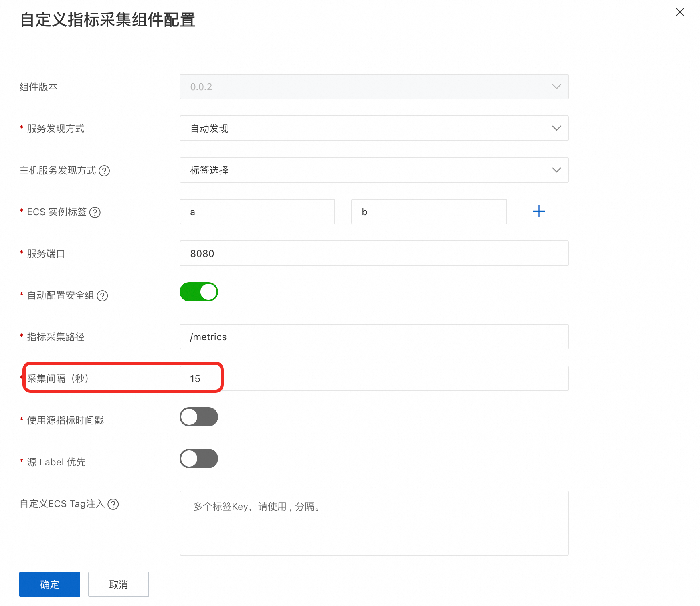
Task: Click the 采集间隔（秒）label
Action: pos(58,379)
